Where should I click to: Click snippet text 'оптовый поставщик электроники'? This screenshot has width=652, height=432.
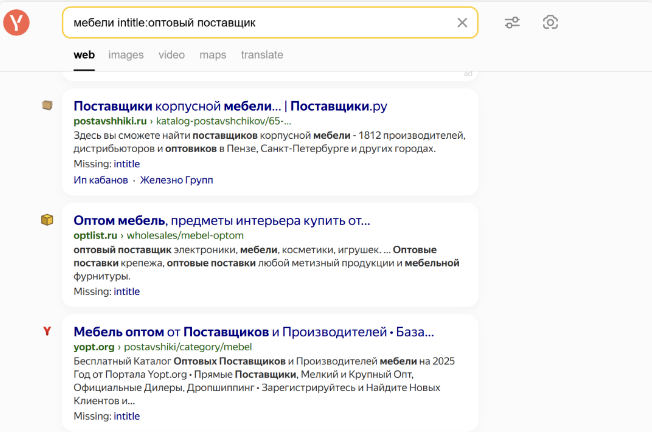point(156,250)
